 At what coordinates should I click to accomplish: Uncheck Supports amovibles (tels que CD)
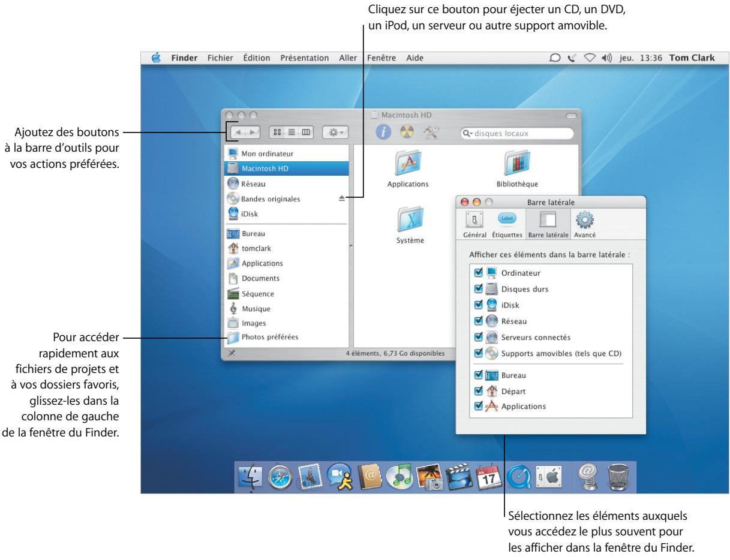(478, 353)
